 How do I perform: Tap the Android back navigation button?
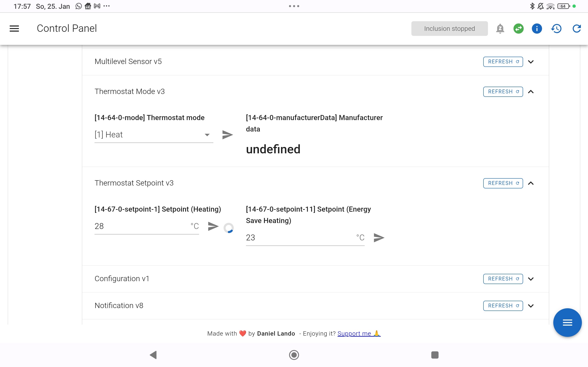(x=153, y=355)
